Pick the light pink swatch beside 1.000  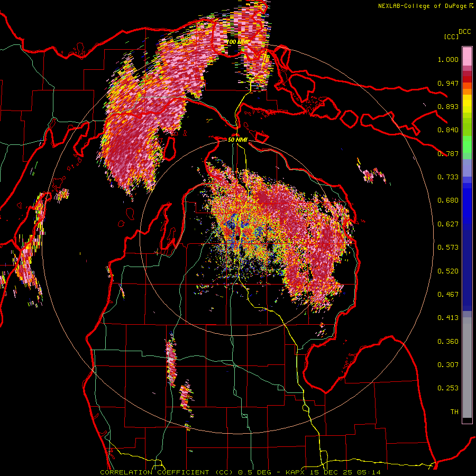[x=467, y=57]
